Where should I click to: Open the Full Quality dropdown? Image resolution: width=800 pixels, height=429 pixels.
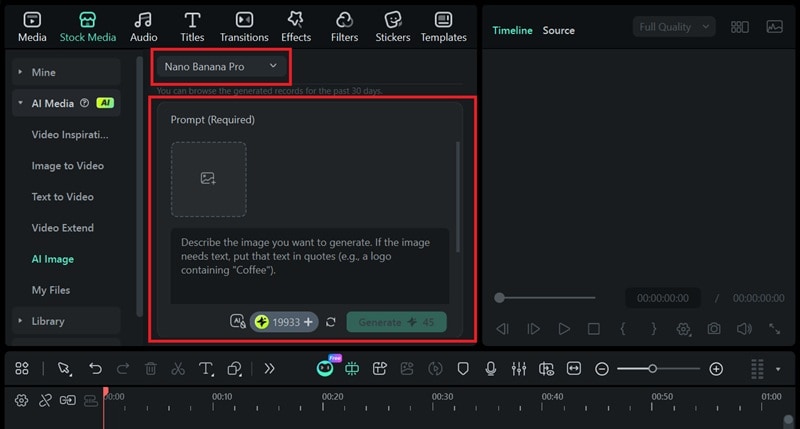(674, 27)
